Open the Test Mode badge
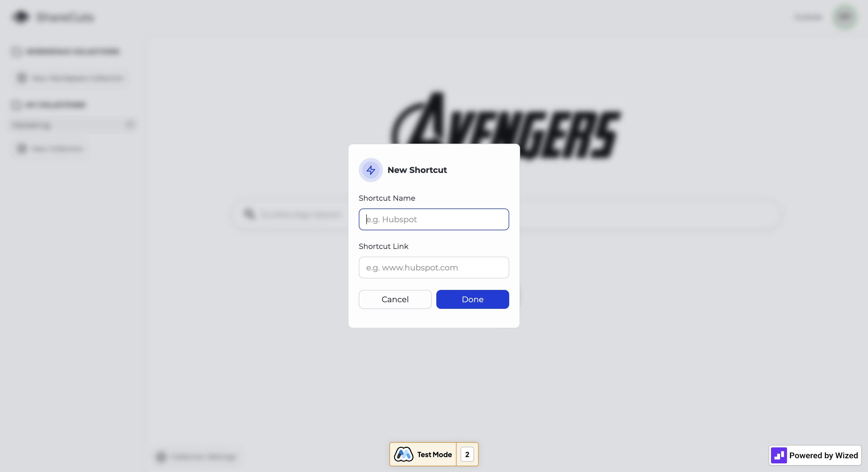This screenshot has height=472, width=868. pyautogui.click(x=434, y=455)
